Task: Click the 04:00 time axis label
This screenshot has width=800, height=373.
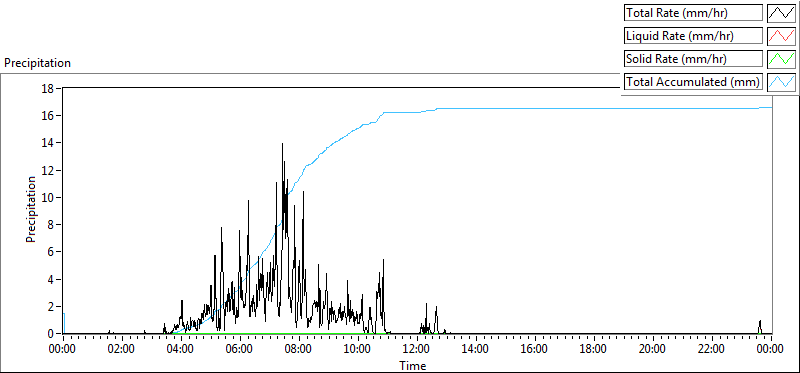Action: pyautogui.click(x=181, y=350)
